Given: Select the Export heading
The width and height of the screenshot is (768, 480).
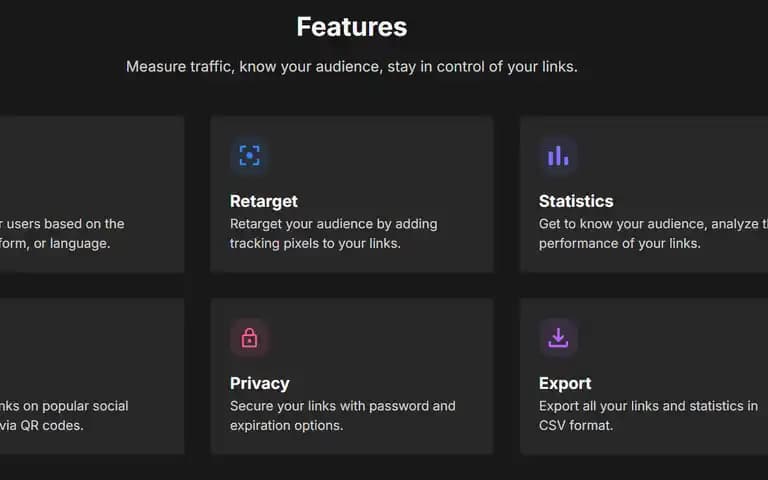Looking at the screenshot, I should (565, 384).
